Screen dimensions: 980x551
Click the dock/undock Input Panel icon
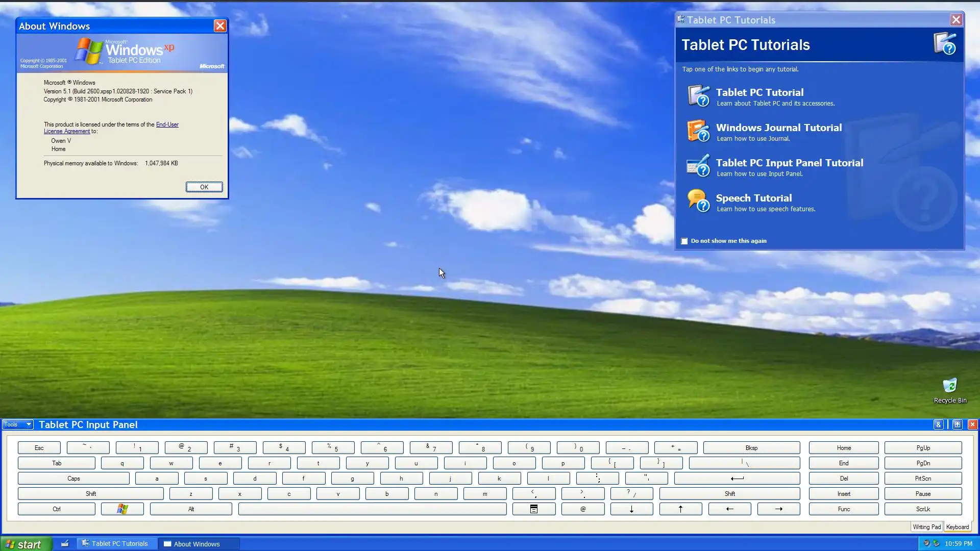(957, 424)
